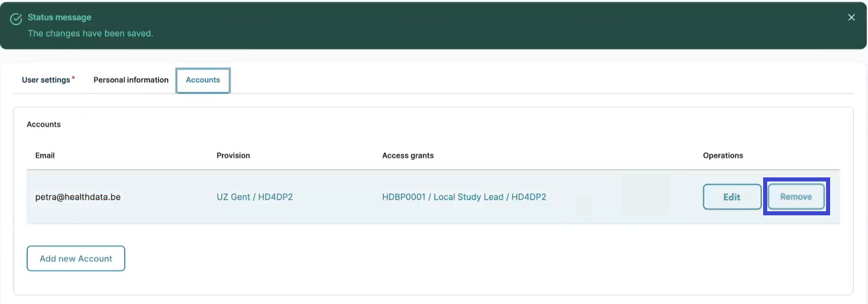Viewport: 868px width, 304px height.
Task: Click the Access grants column header
Action: (x=407, y=156)
